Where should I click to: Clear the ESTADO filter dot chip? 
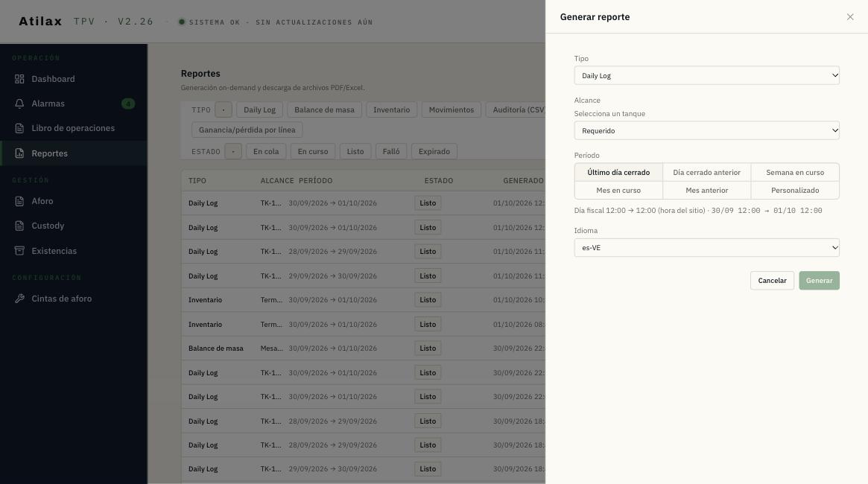pos(233,152)
